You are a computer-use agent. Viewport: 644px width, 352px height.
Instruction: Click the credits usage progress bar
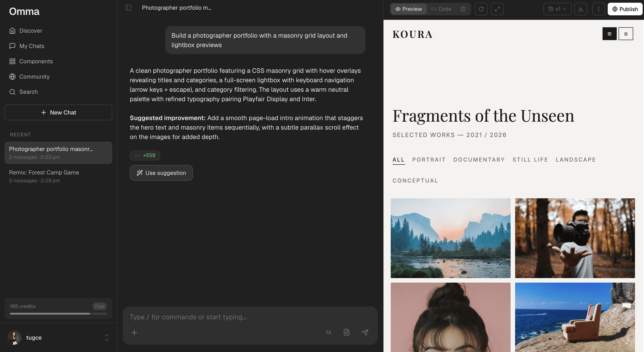58,313
